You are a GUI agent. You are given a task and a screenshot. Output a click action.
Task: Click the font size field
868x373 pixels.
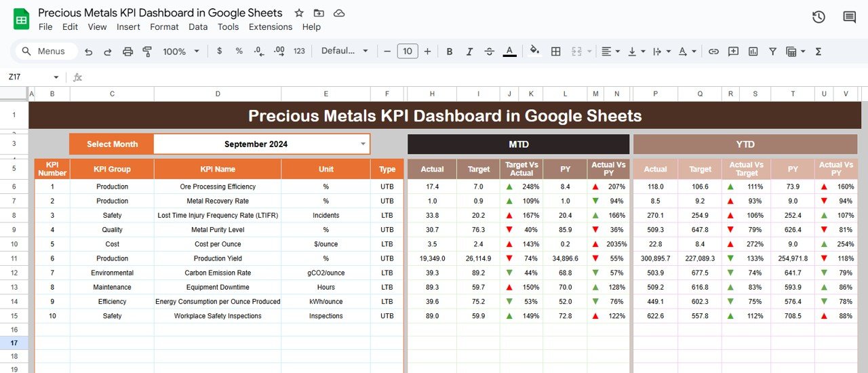[x=408, y=51]
